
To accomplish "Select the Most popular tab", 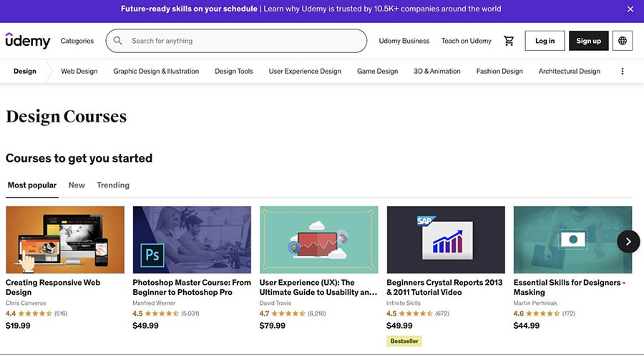I will [x=32, y=185].
